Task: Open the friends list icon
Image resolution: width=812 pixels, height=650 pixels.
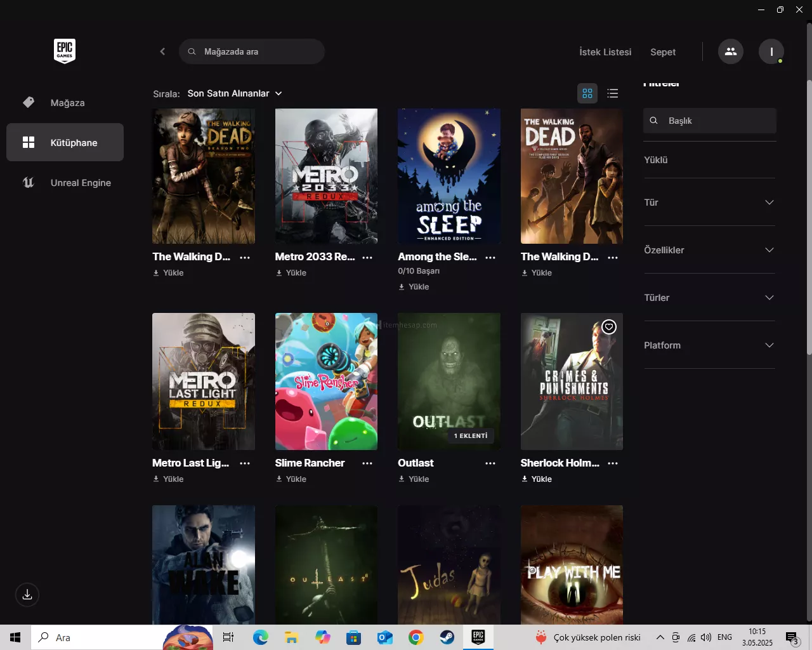Action: pos(731,51)
